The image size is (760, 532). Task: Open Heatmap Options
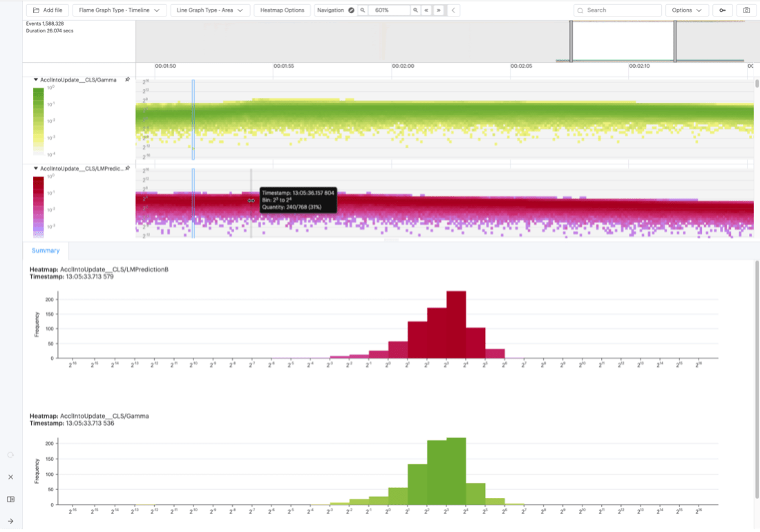pos(282,10)
